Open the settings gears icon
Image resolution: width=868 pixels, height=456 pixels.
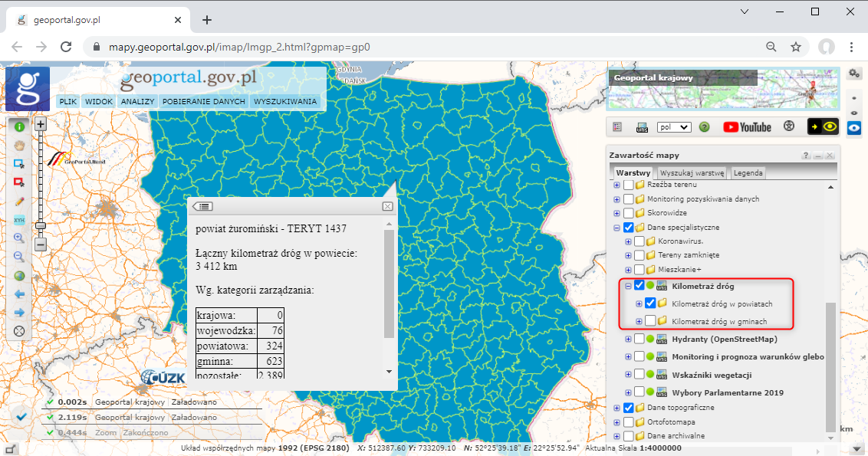click(854, 74)
